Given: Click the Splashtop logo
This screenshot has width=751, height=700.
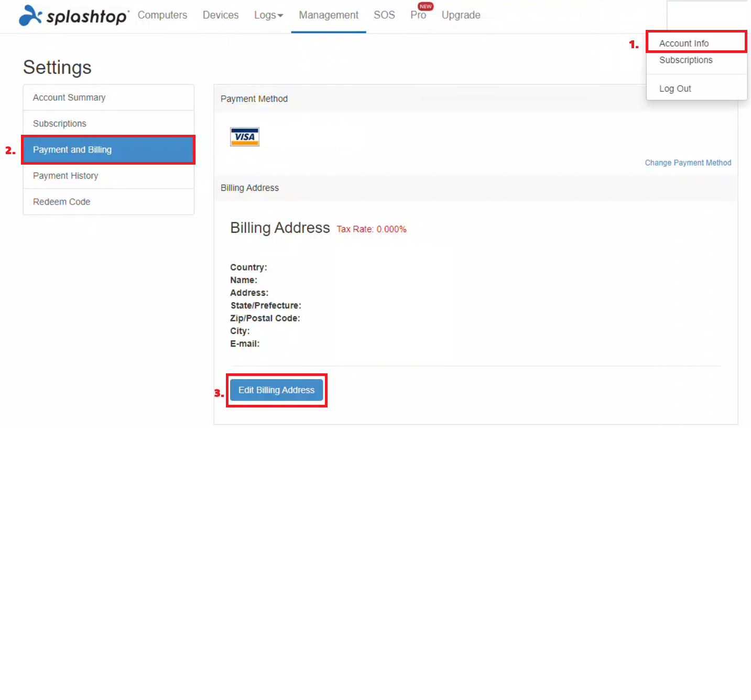Looking at the screenshot, I should 74,16.
